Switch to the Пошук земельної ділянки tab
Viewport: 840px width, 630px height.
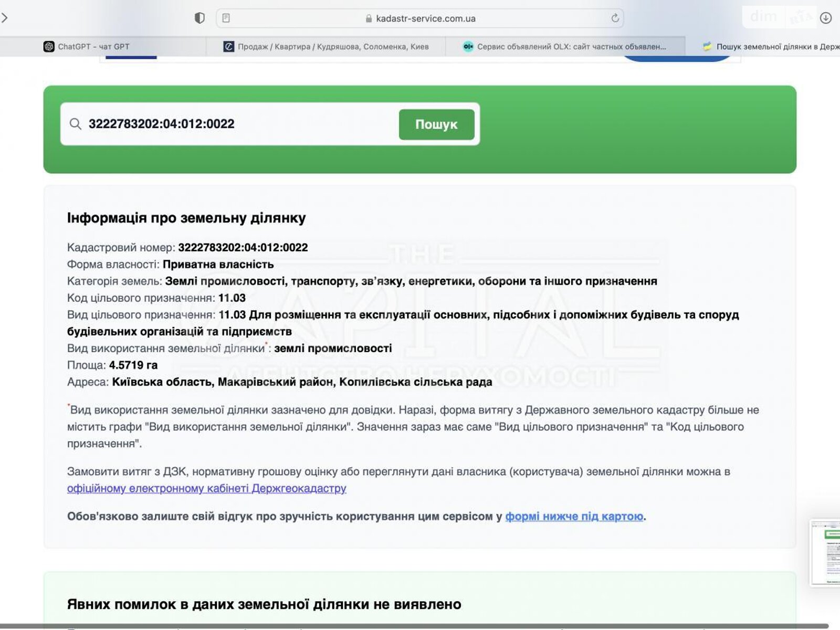763,47
